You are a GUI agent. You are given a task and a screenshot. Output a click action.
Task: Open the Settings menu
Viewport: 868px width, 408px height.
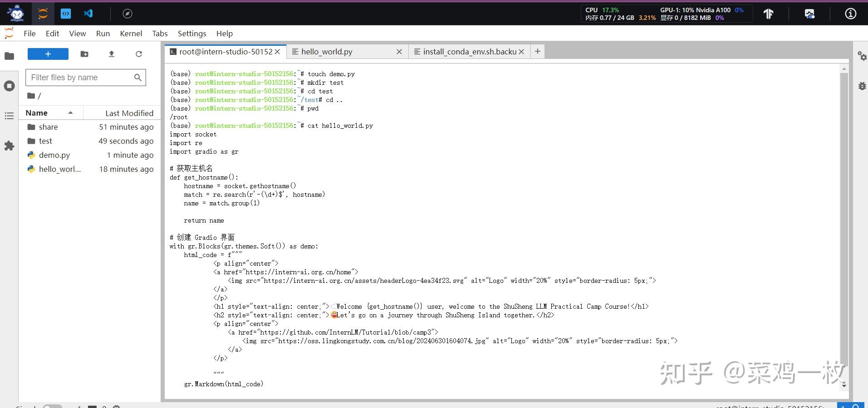click(x=192, y=34)
